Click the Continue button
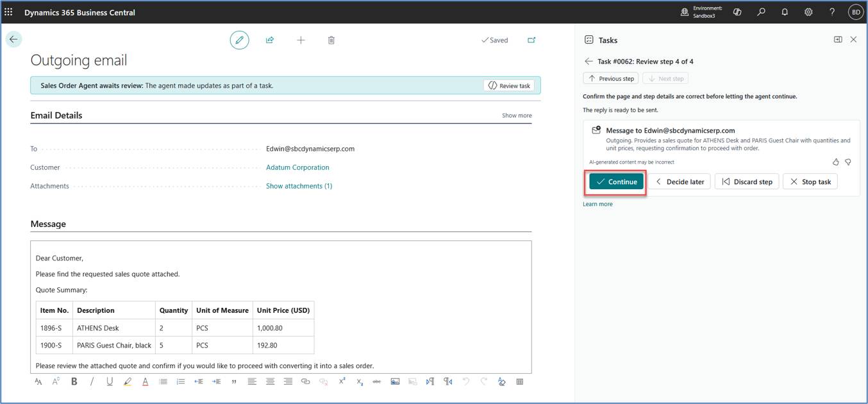This screenshot has height=404, width=868. tap(616, 181)
